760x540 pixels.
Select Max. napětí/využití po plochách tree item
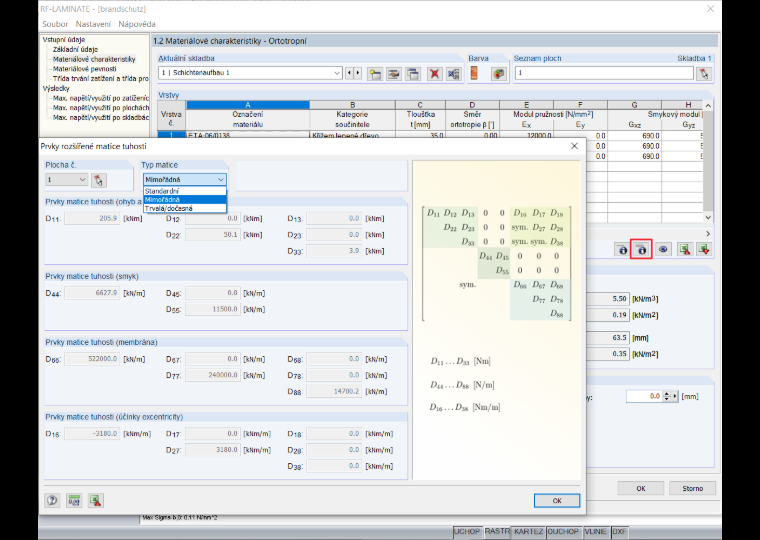(101, 108)
